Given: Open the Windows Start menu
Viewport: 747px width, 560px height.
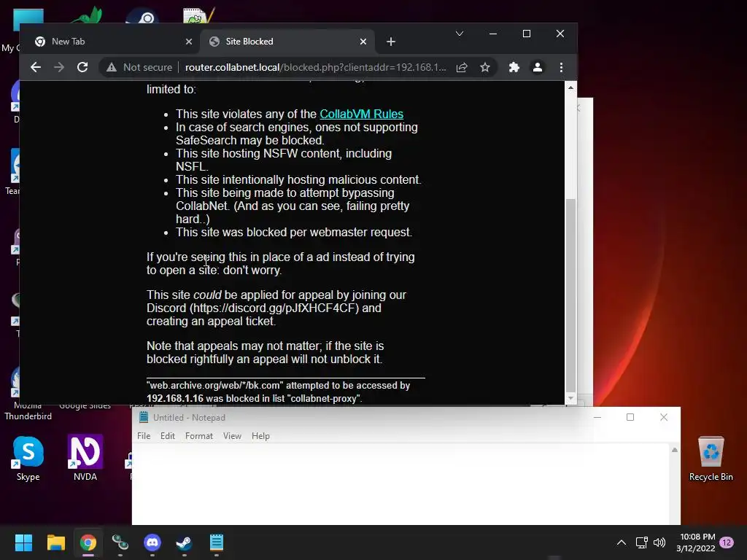Looking at the screenshot, I should (x=23, y=542).
